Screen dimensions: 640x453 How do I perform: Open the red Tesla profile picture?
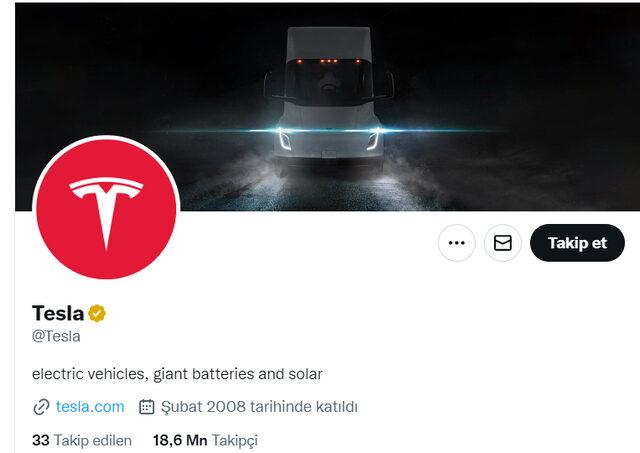pyautogui.click(x=106, y=209)
